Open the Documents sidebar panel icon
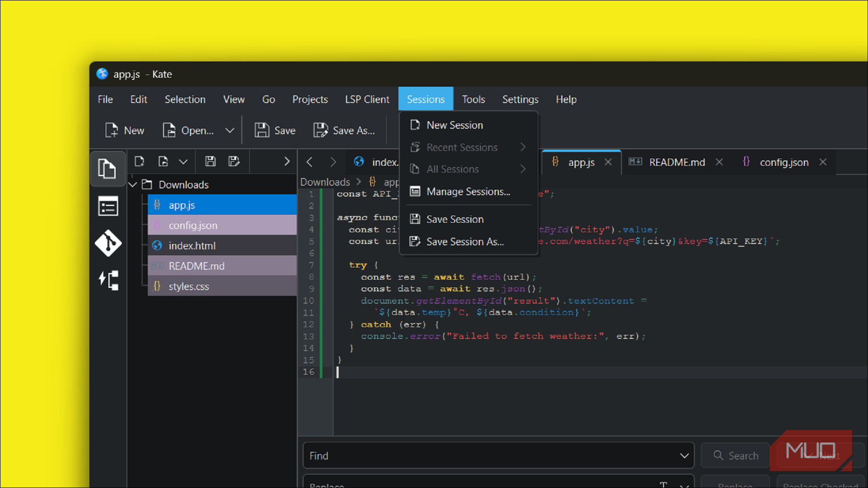 [x=107, y=169]
